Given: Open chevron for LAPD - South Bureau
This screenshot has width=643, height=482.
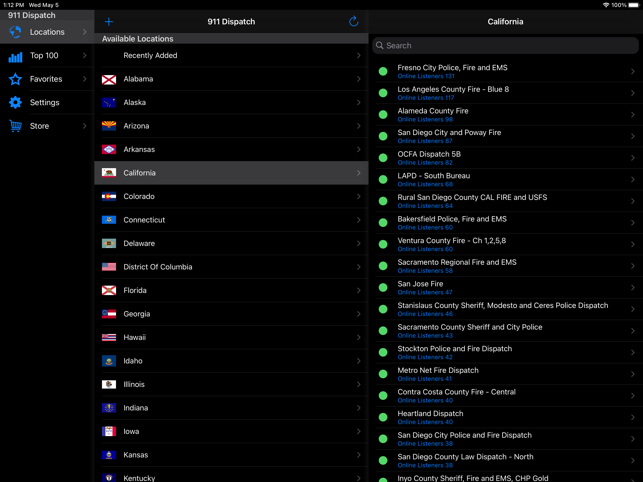Looking at the screenshot, I should point(633,180).
